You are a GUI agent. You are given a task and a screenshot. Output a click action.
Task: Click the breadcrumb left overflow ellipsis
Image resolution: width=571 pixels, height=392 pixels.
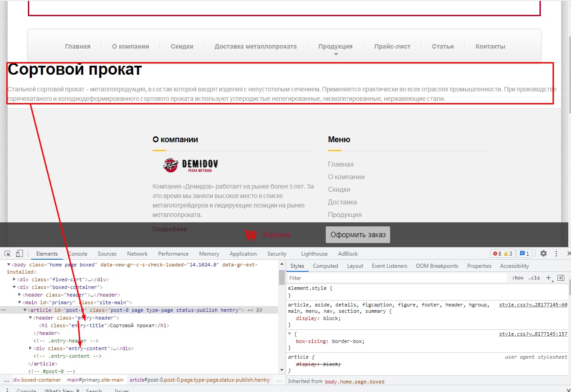(6, 380)
